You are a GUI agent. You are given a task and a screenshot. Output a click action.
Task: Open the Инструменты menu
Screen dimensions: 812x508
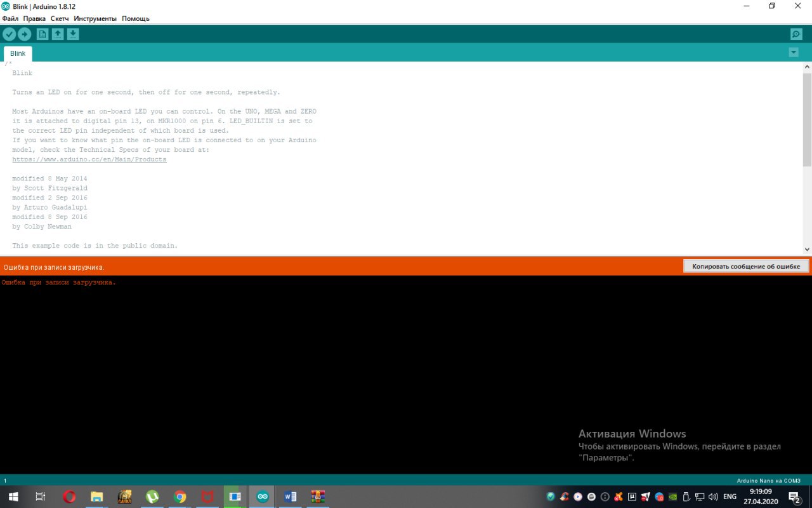pos(95,18)
